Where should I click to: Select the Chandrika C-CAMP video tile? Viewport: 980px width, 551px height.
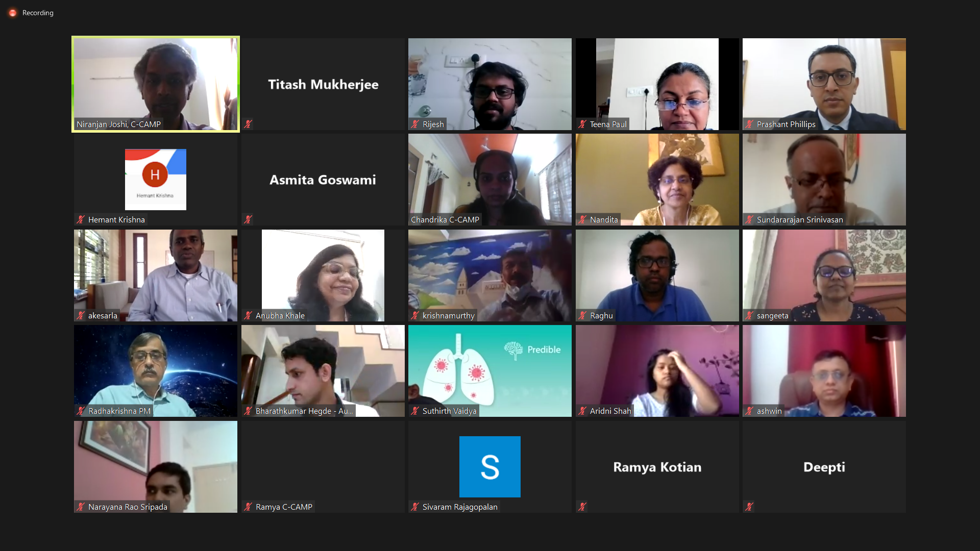pos(490,180)
